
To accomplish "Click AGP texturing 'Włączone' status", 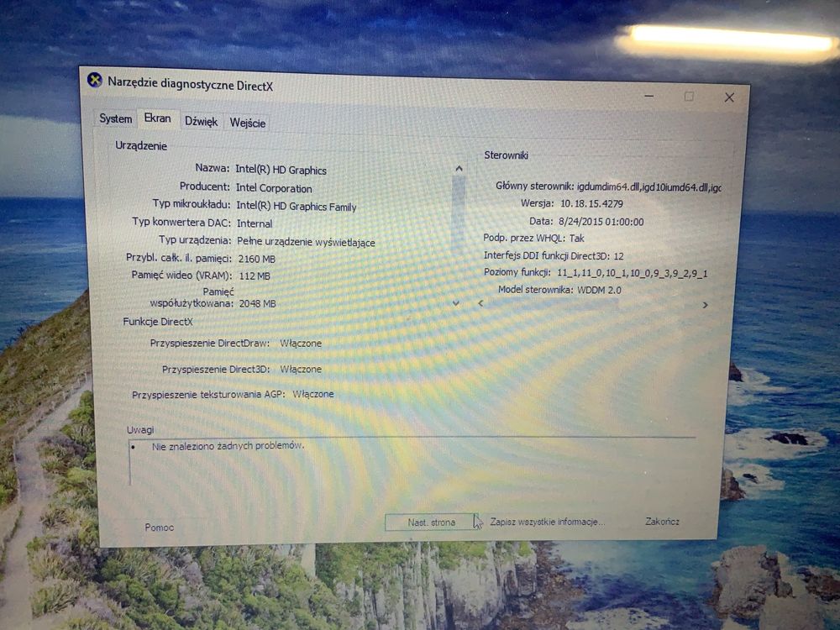I will [312, 394].
